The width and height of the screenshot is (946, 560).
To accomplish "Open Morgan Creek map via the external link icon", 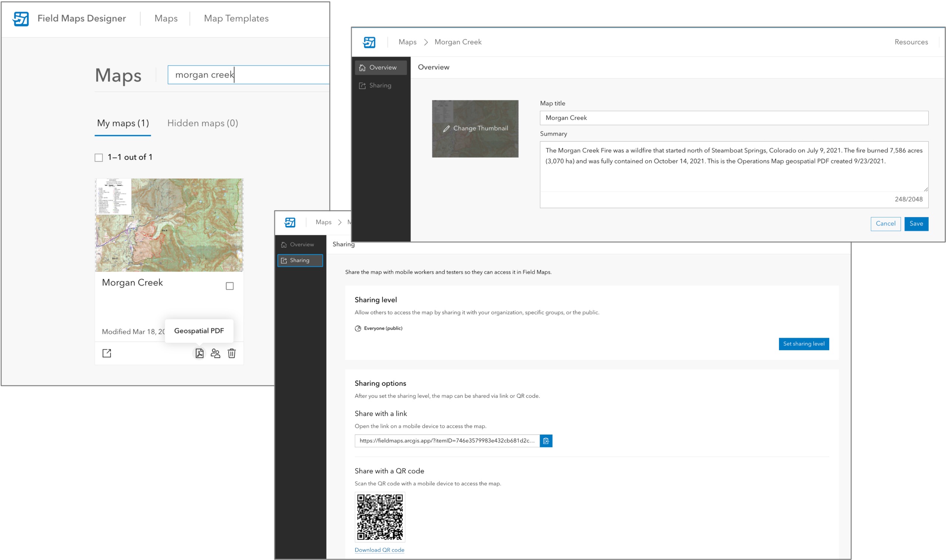I will coord(107,353).
